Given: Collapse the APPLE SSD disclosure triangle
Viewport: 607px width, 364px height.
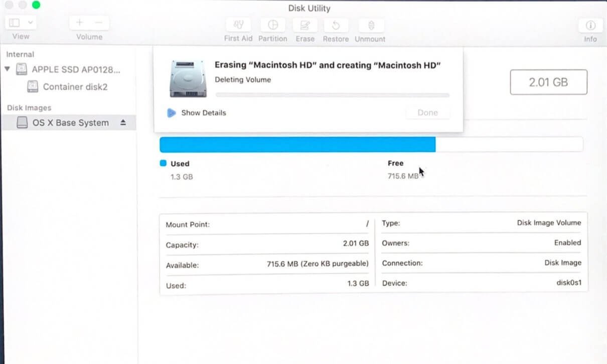Looking at the screenshot, I should (x=7, y=69).
